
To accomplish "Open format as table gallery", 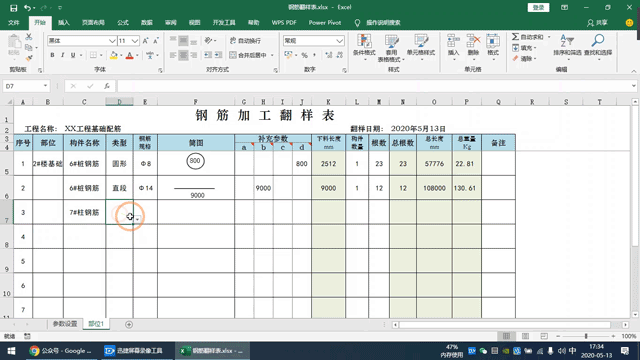I will (391, 48).
